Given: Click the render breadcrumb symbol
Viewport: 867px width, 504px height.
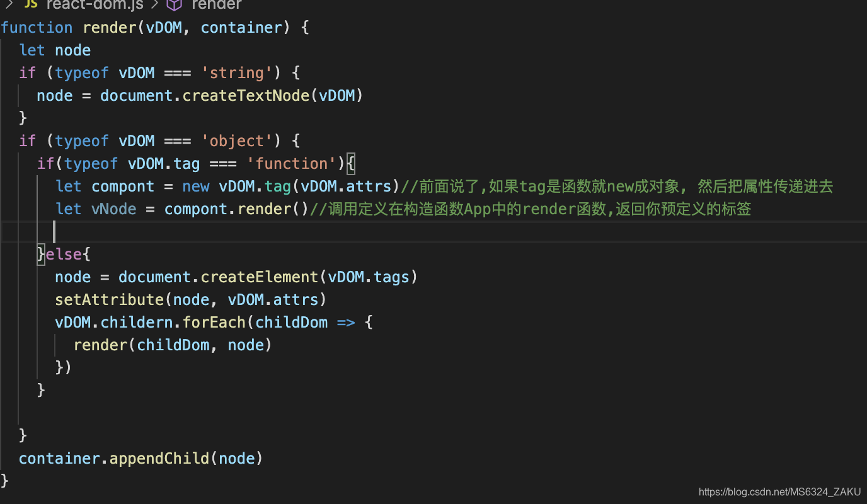Looking at the screenshot, I should 217,5.
